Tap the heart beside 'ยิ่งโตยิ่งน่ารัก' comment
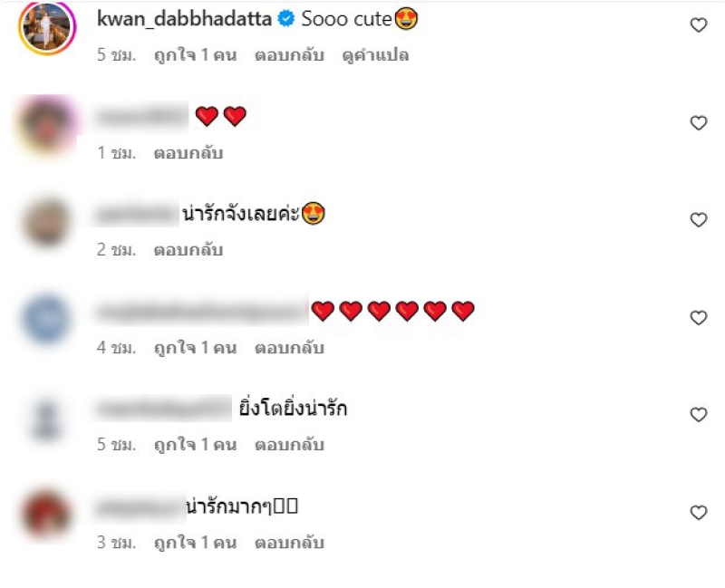This screenshot has height=588, width=725. pos(698,415)
